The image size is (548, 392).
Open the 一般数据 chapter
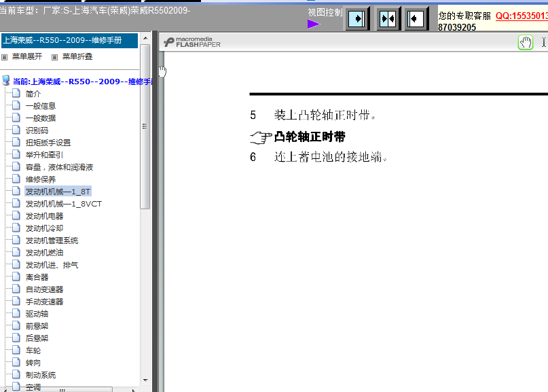coord(41,118)
